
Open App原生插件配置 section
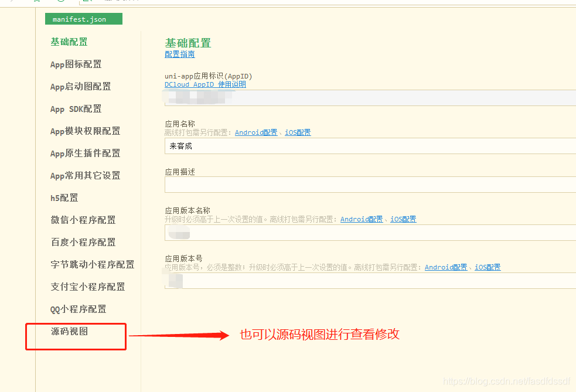85,153
